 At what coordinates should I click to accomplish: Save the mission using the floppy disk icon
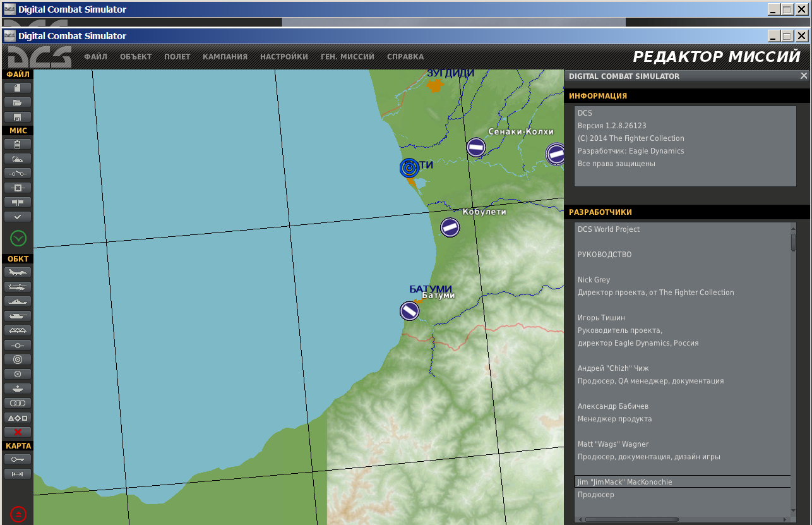(x=18, y=117)
